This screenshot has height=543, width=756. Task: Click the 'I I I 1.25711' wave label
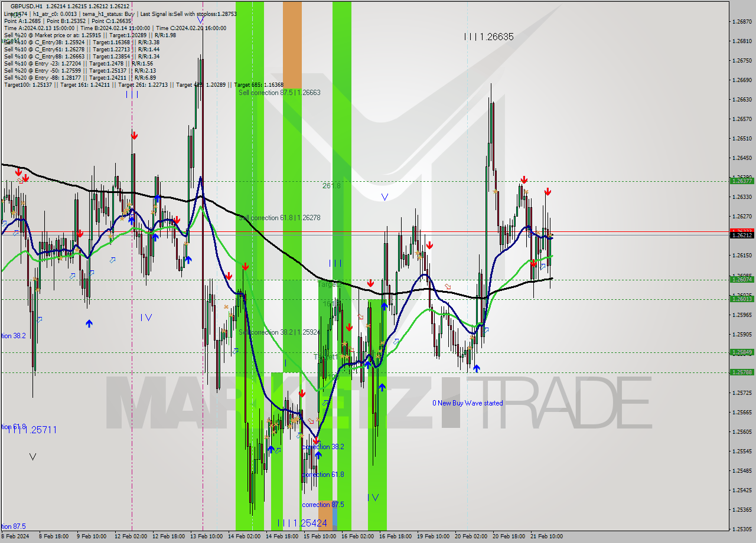point(32,430)
